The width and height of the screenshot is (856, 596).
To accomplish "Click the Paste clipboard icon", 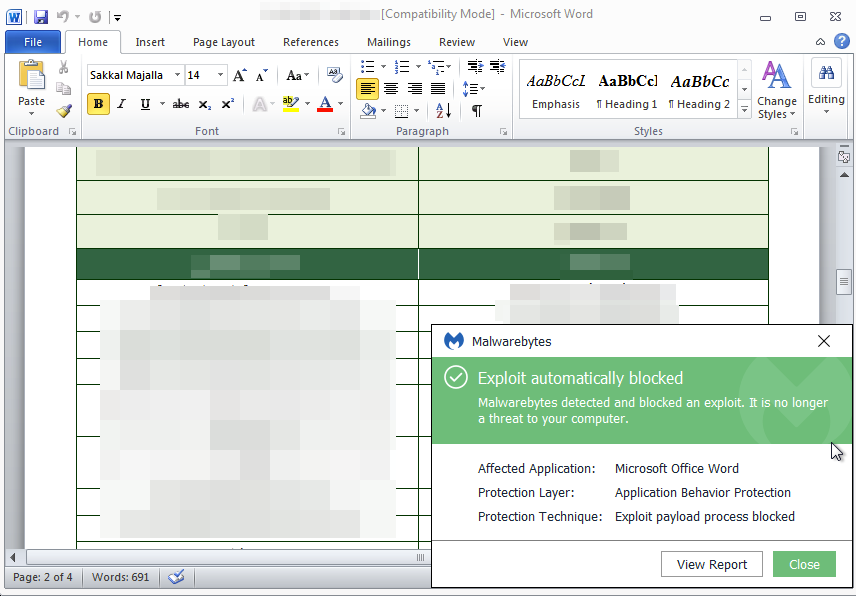I will [x=31, y=75].
